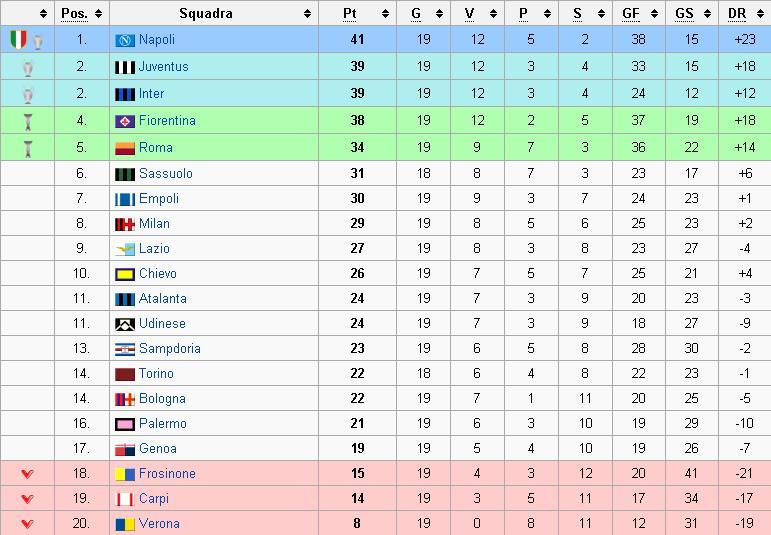
Task: Sort by points using Pt column arrows
Action: (386, 14)
